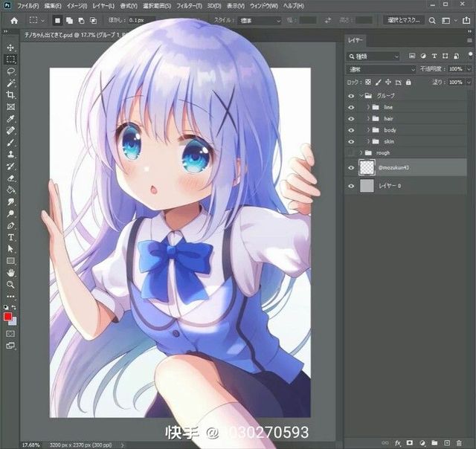Select the Dodge tool
Viewport: 476px width, 449px height.
click(x=10, y=213)
